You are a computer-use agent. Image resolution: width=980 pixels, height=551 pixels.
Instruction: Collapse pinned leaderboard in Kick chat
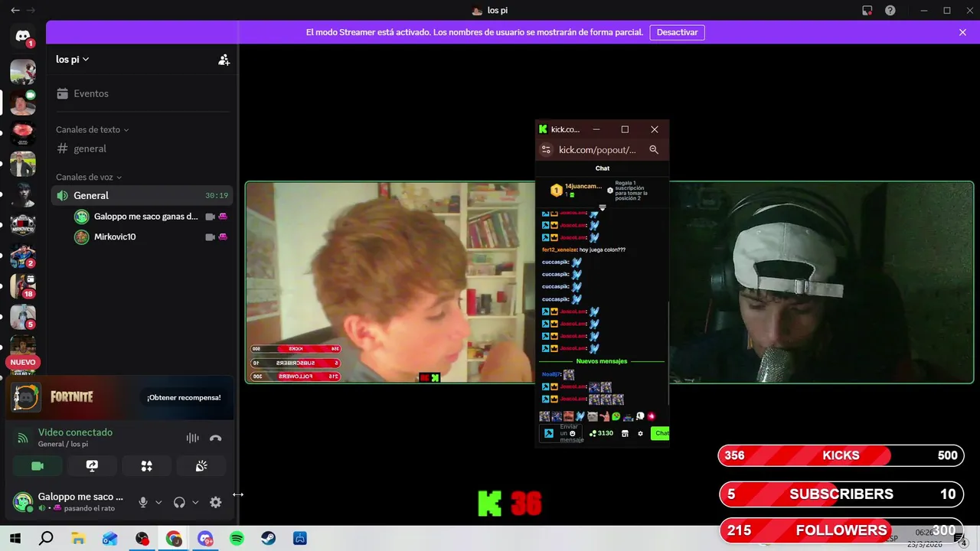click(x=603, y=207)
